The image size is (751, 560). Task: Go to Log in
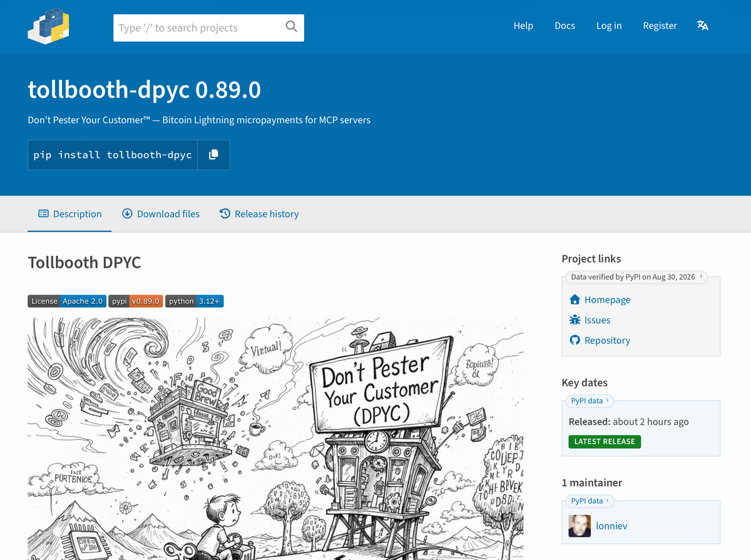coord(609,26)
